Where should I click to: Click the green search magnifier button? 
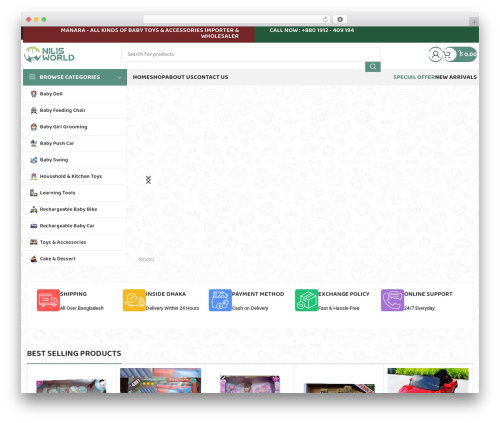pyautogui.click(x=373, y=67)
